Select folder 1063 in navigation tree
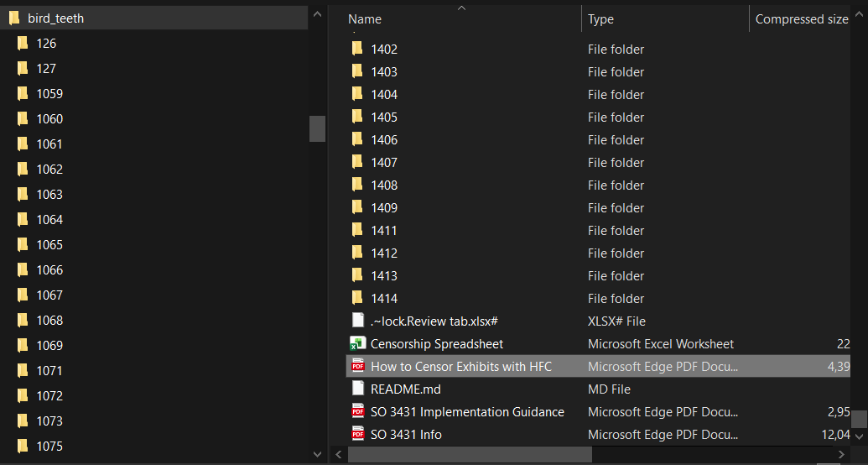 click(x=49, y=195)
